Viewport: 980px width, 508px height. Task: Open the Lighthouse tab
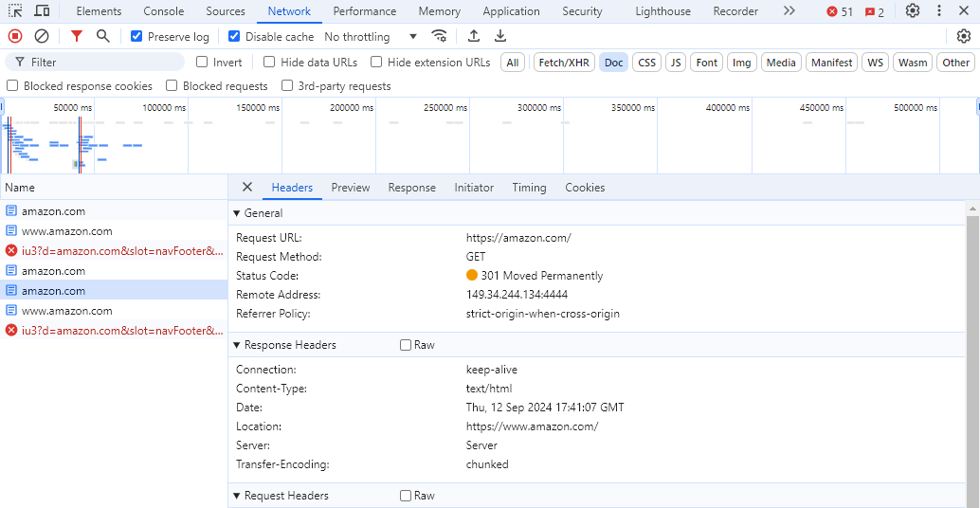[663, 11]
